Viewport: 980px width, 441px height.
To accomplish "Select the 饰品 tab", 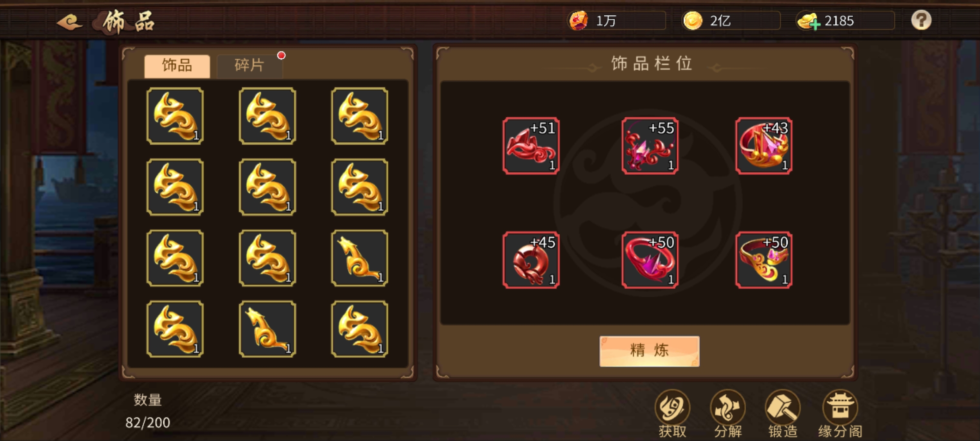I will tap(177, 65).
